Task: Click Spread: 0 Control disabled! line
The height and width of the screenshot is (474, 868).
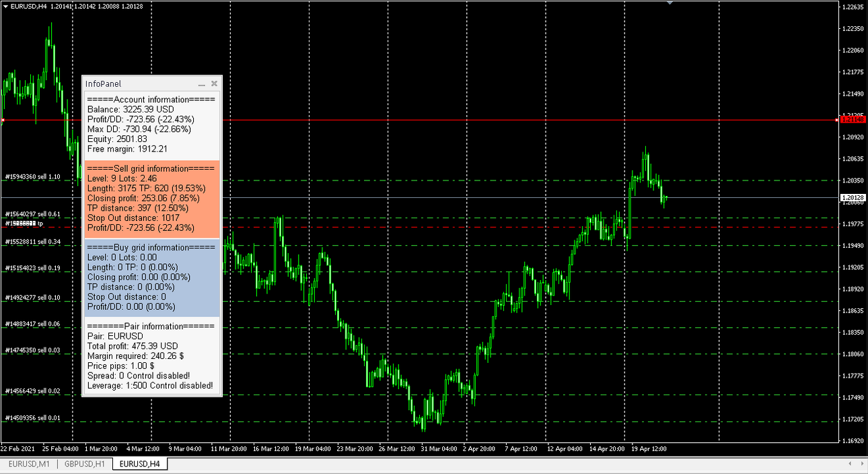Action: pyautogui.click(x=139, y=376)
